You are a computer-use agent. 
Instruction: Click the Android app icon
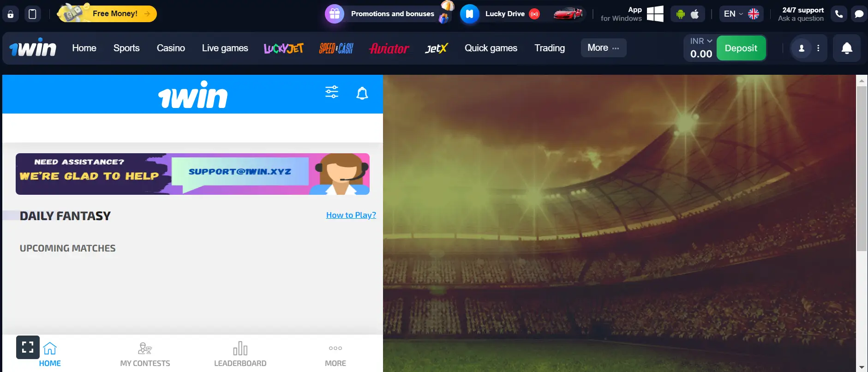pos(680,14)
